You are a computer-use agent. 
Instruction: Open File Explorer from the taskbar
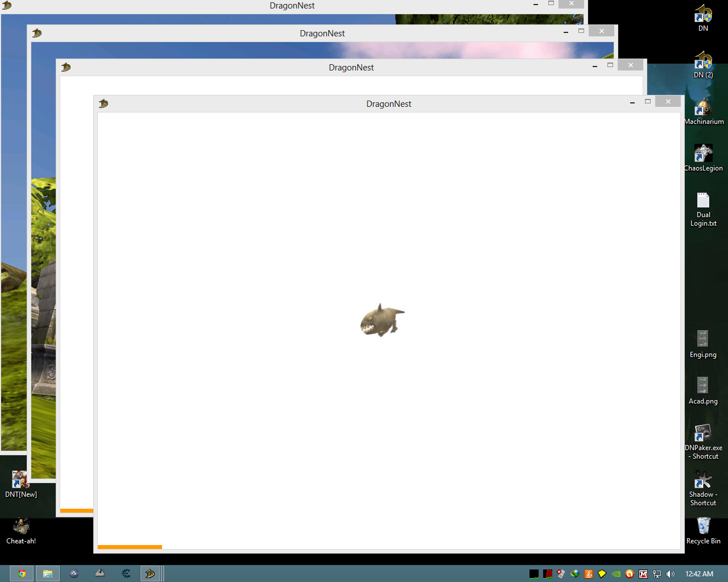point(48,573)
